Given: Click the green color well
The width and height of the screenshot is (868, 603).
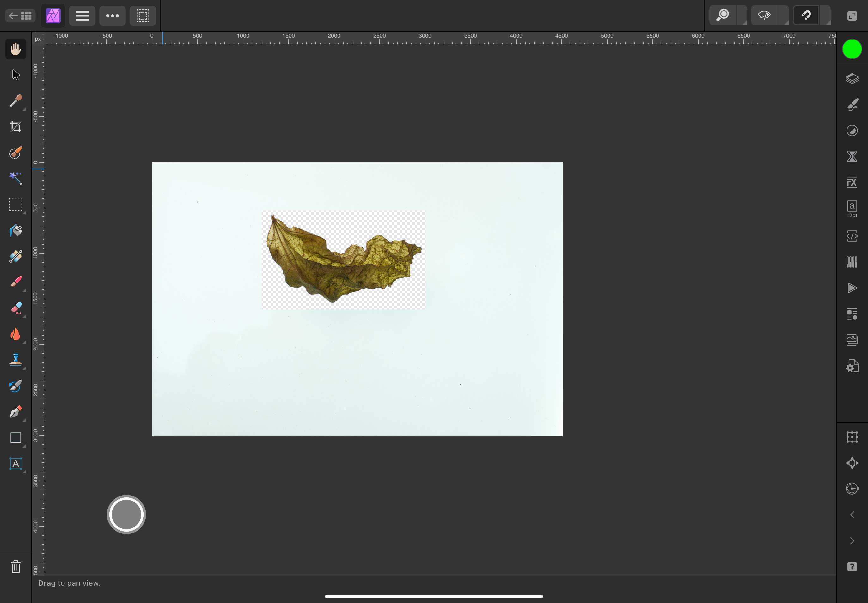Looking at the screenshot, I should (852, 49).
